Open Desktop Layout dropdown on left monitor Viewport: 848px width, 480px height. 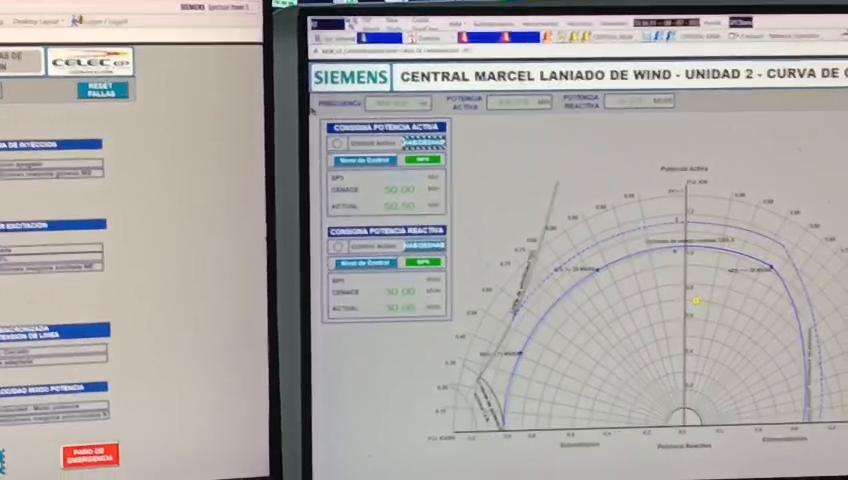pos(38,22)
